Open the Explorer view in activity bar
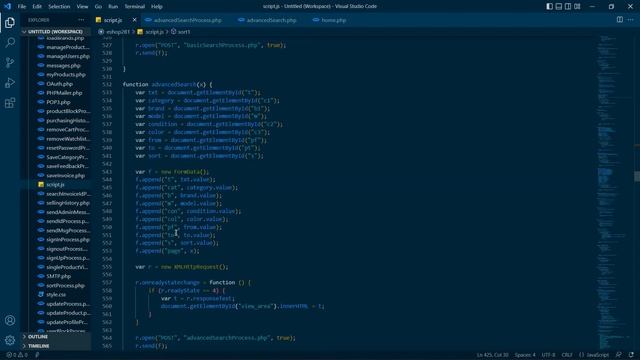 [x=10, y=22]
